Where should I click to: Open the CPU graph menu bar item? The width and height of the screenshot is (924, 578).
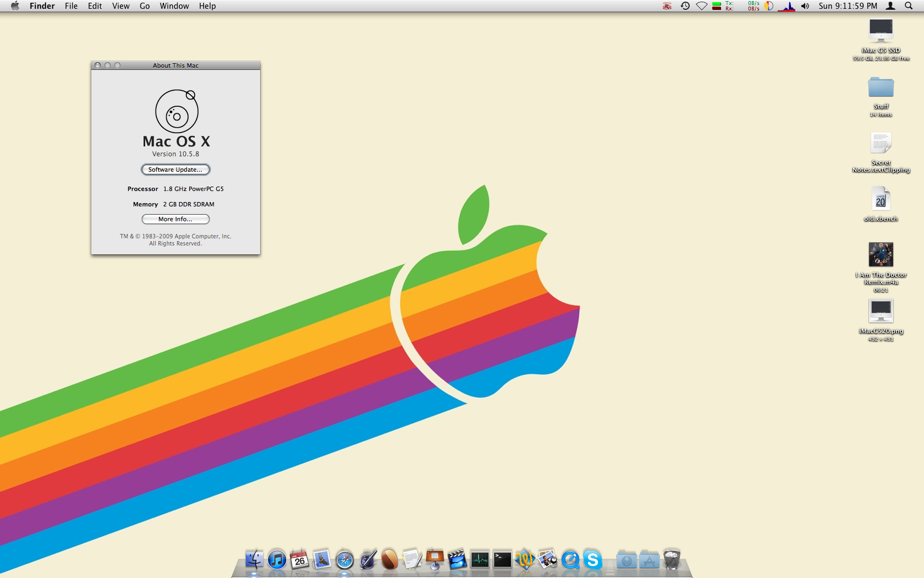(787, 6)
